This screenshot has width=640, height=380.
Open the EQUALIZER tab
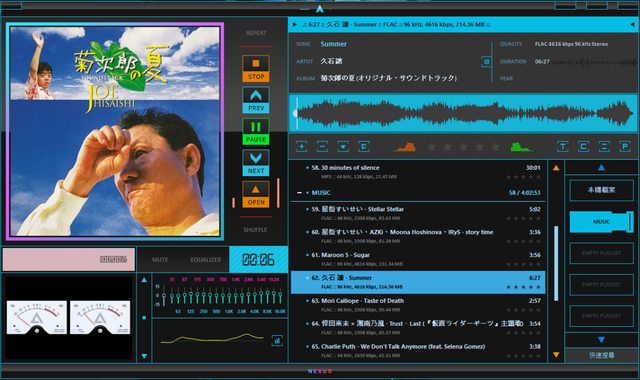(x=205, y=260)
